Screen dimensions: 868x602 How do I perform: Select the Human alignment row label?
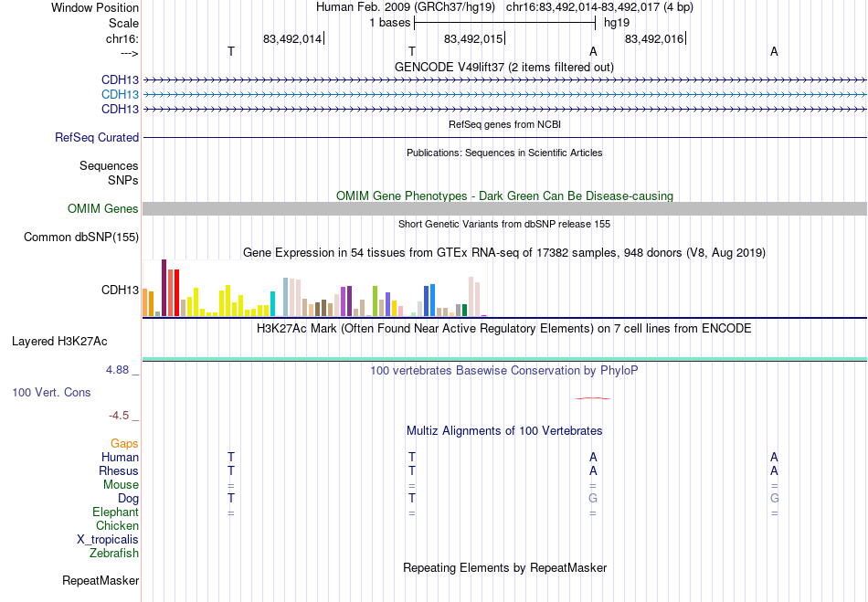click(x=120, y=457)
